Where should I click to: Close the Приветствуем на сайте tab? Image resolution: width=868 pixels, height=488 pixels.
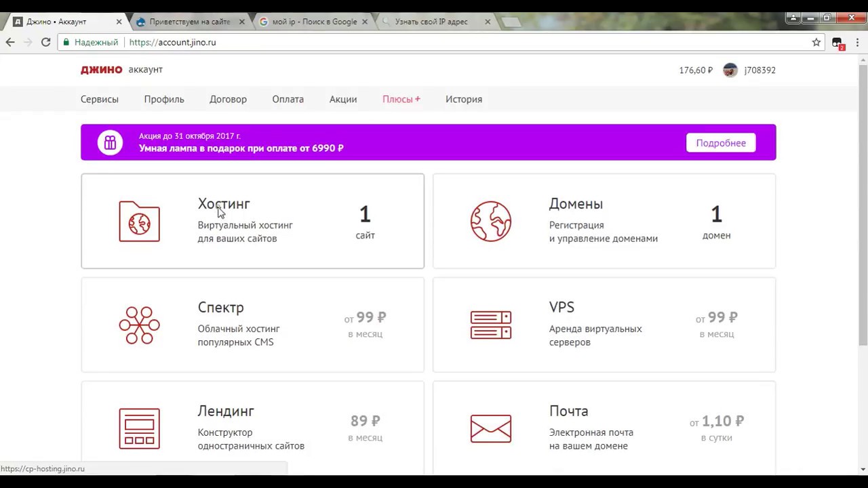pyautogui.click(x=242, y=22)
